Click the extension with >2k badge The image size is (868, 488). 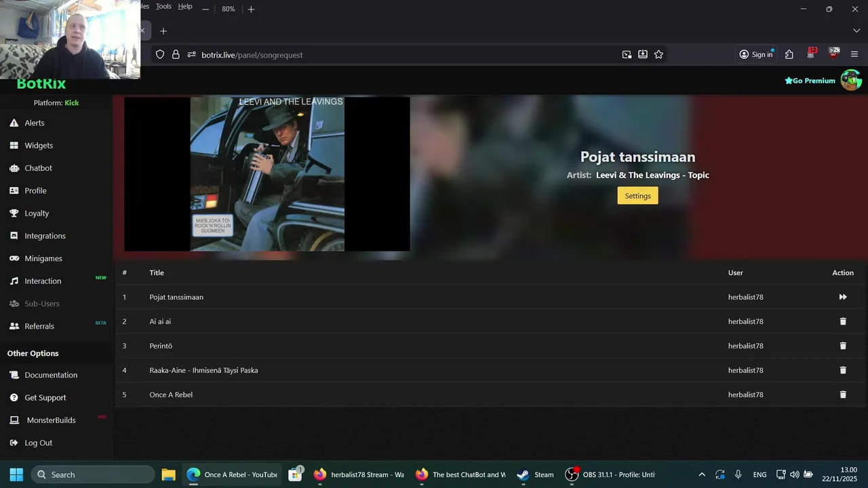click(833, 54)
